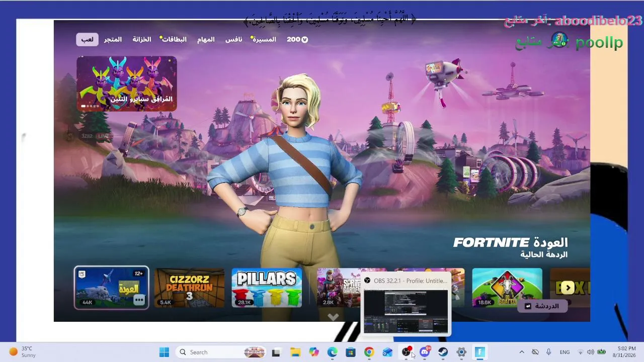The image size is (644, 362).
Task: Open options menu on العودة tile
Action: [139, 300]
